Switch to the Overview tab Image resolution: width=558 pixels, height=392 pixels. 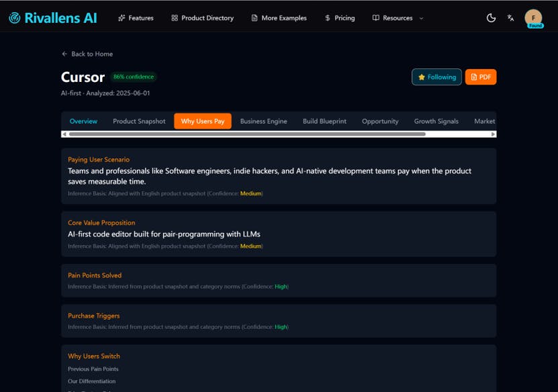tap(83, 121)
